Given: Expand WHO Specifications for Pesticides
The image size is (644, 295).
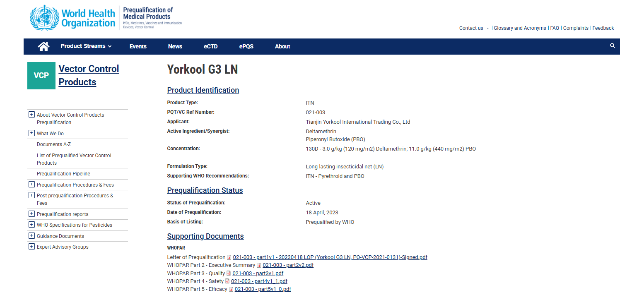Looking at the screenshot, I should [31, 225].
